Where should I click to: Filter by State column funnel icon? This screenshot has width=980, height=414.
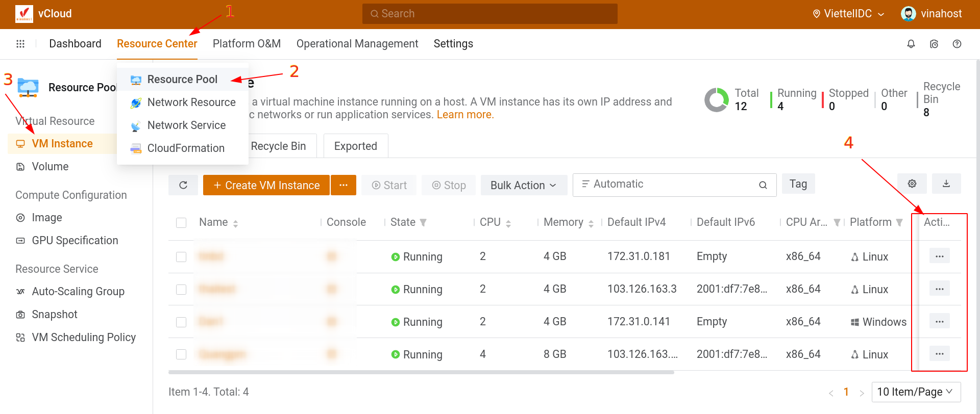(423, 223)
